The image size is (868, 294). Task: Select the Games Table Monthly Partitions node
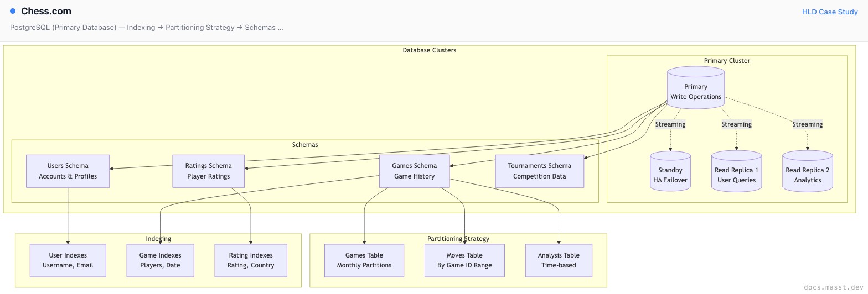point(364,260)
